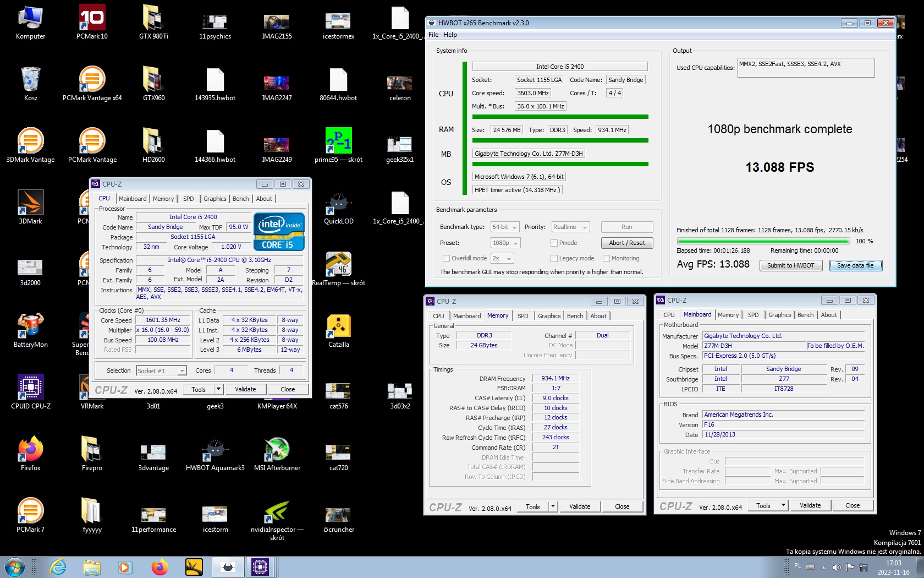Open the HWBOT Help menu
Screen dimensions: 924x578
click(x=450, y=35)
